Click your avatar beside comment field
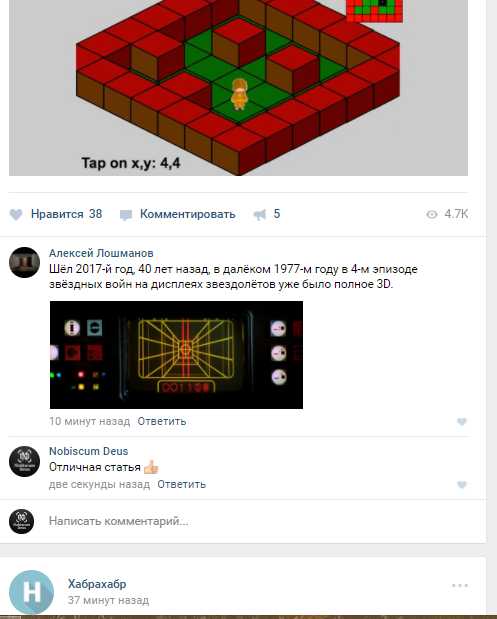 [x=22, y=521]
